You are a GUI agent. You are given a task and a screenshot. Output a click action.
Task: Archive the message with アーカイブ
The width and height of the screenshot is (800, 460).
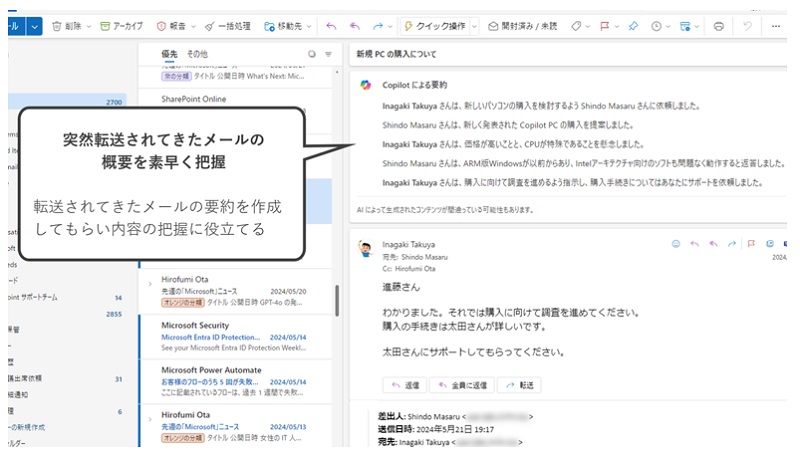(121, 26)
